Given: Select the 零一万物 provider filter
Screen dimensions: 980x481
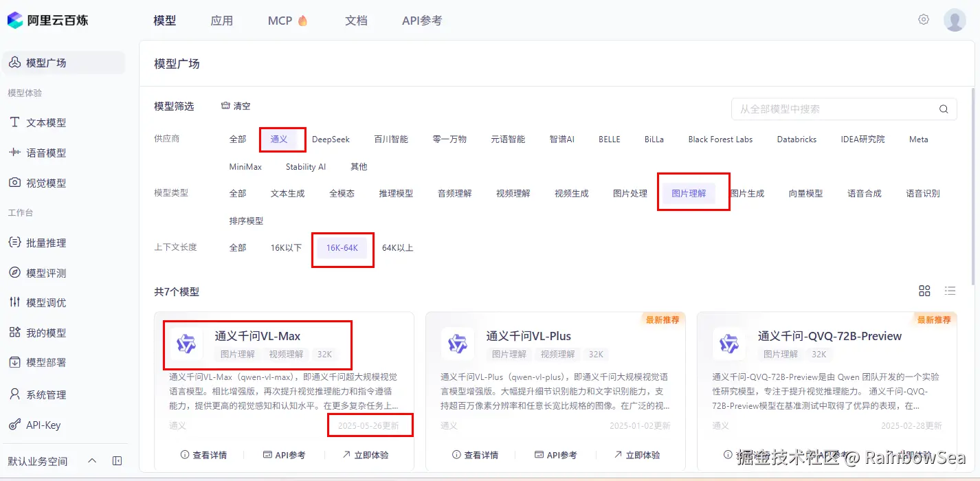Looking at the screenshot, I should (449, 139).
